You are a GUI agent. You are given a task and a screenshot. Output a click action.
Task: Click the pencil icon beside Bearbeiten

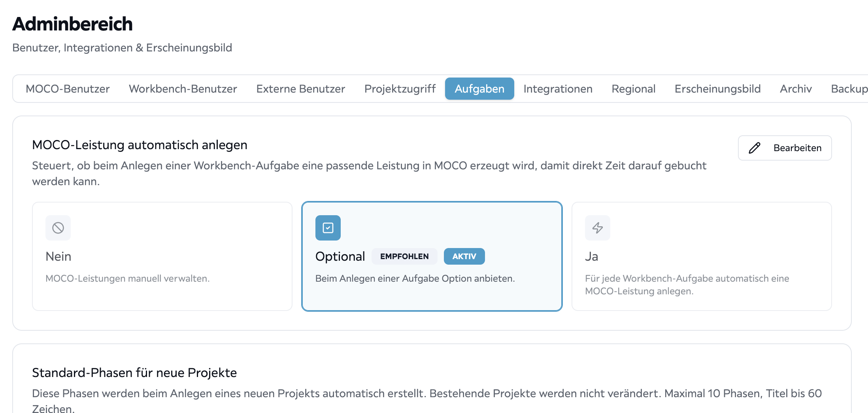(x=755, y=148)
